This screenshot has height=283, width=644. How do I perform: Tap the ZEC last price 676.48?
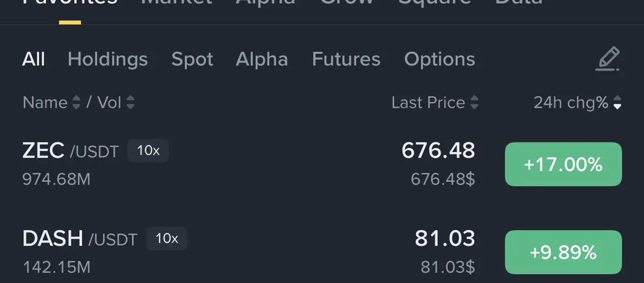438,151
